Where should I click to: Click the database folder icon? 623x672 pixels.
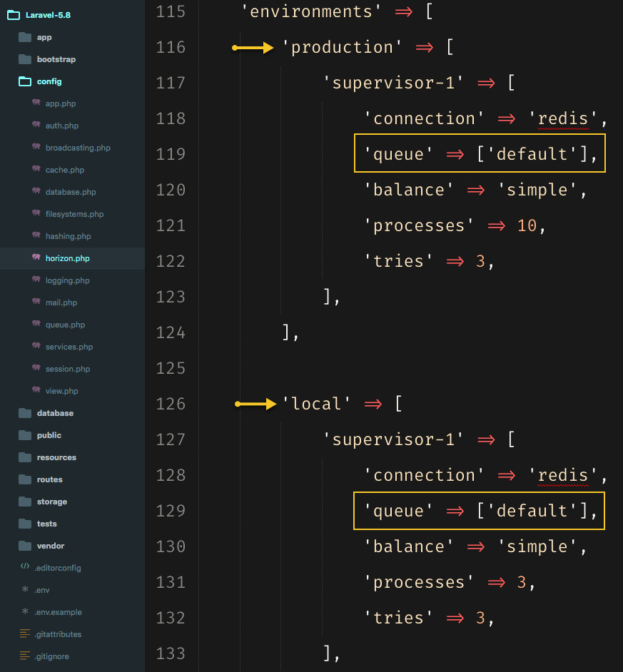click(25, 413)
